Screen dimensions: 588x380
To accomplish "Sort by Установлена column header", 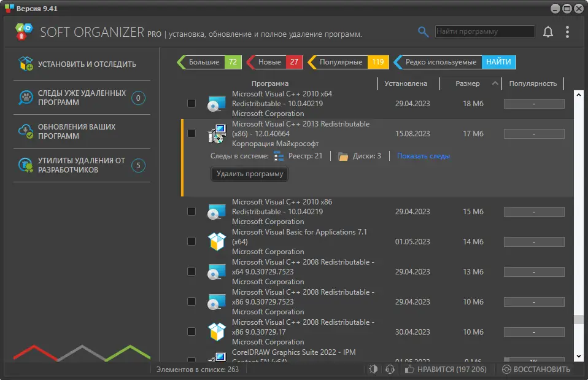I will click(x=405, y=83).
